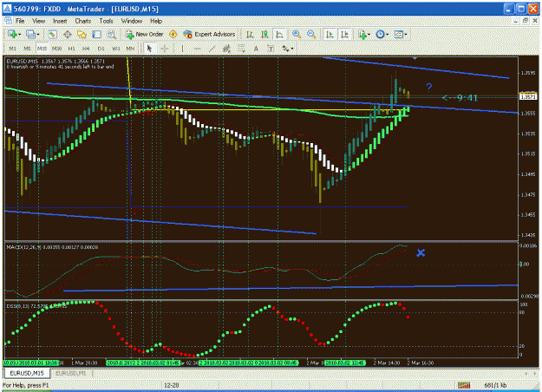Image resolution: width=542 pixels, height=392 pixels.
Task: Open the Help menu
Action: (156, 21)
